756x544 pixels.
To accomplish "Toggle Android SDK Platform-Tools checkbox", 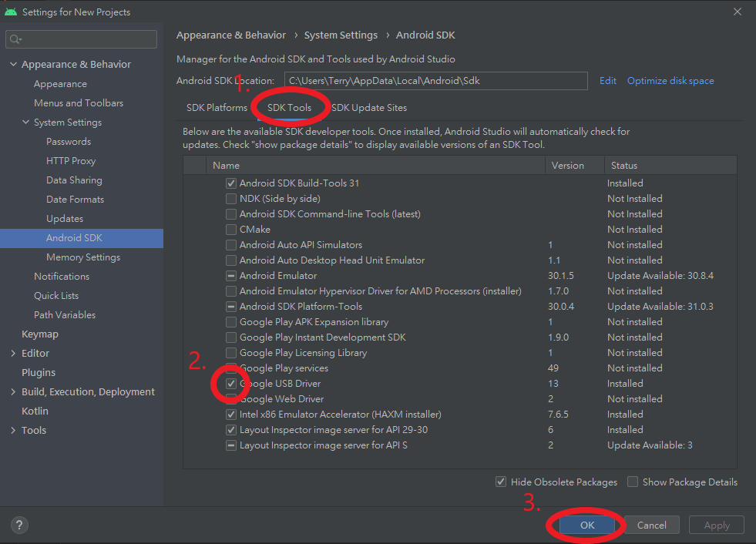I will tap(231, 307).
